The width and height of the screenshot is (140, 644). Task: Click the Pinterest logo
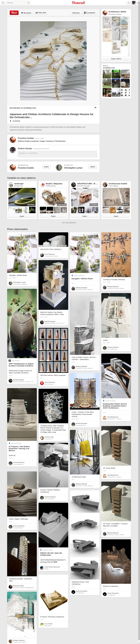click(x=78, y=3)
